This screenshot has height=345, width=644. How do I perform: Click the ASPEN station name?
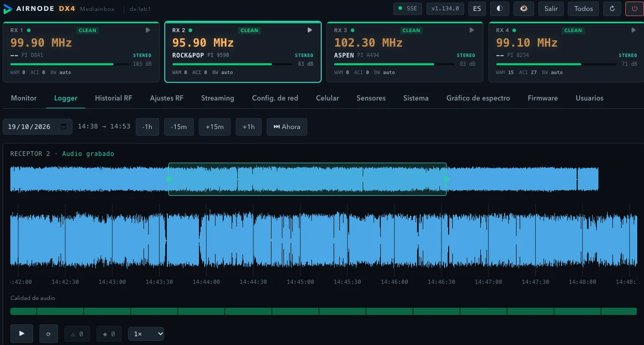click(x=344, y=55)
